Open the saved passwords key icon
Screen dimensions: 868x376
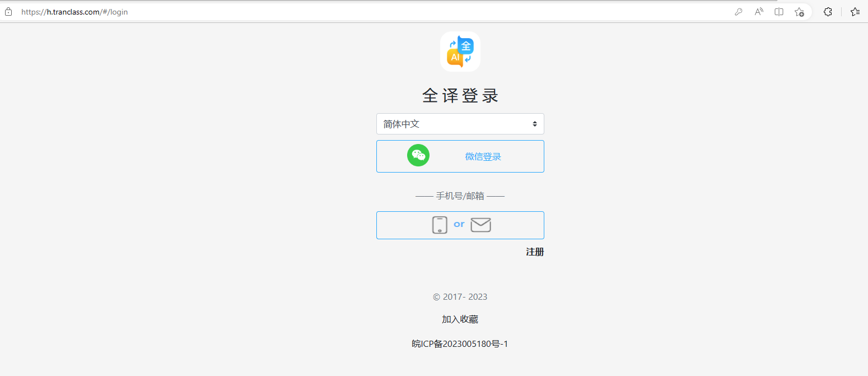(739, 12)
